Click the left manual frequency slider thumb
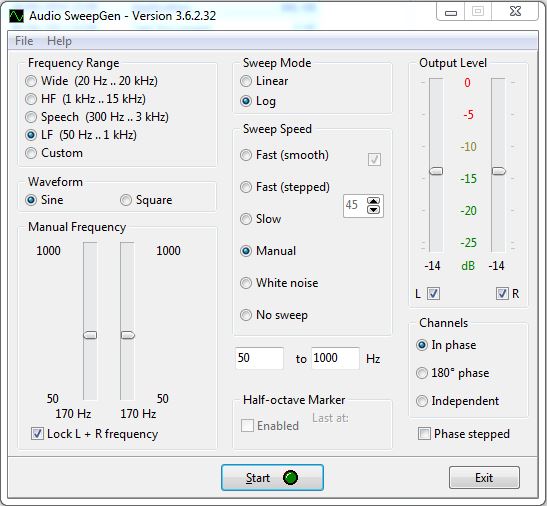 [x=90, y=335]
